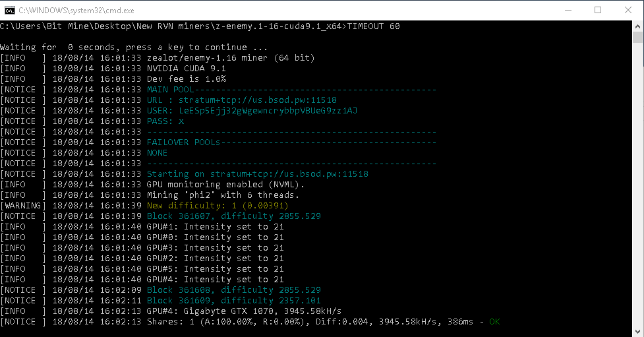Click 'GPU#5: Intensity set to 21' line
This screenshot has height=337, width=644.
(215, 269)
